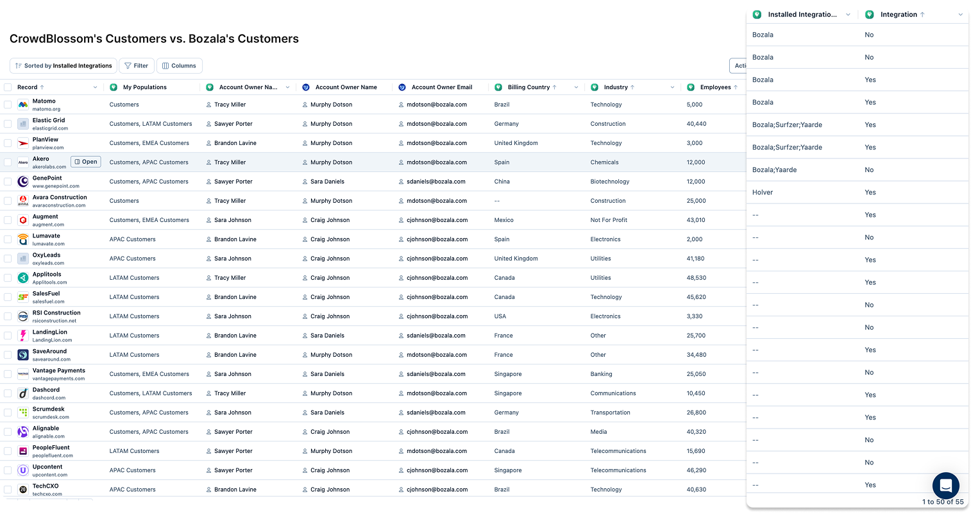Click the TechCXO logo icon
The width and height of the screenshot is (980, 521).
(23, 490)
